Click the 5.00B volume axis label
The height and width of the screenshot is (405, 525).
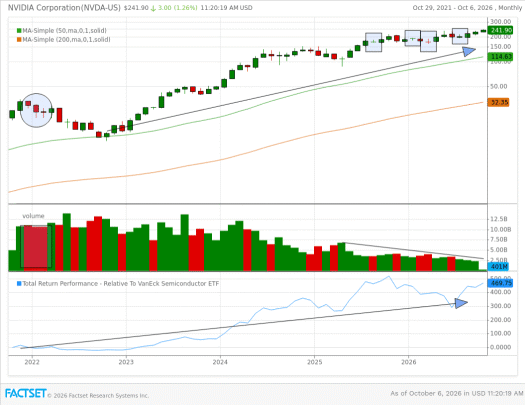(500, 250)
